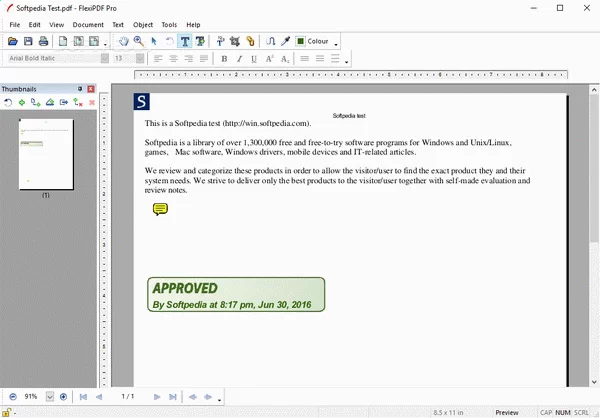The image size is (600, 418).
Task: Expand the Colour dropdown arrow
Action: 336,43
